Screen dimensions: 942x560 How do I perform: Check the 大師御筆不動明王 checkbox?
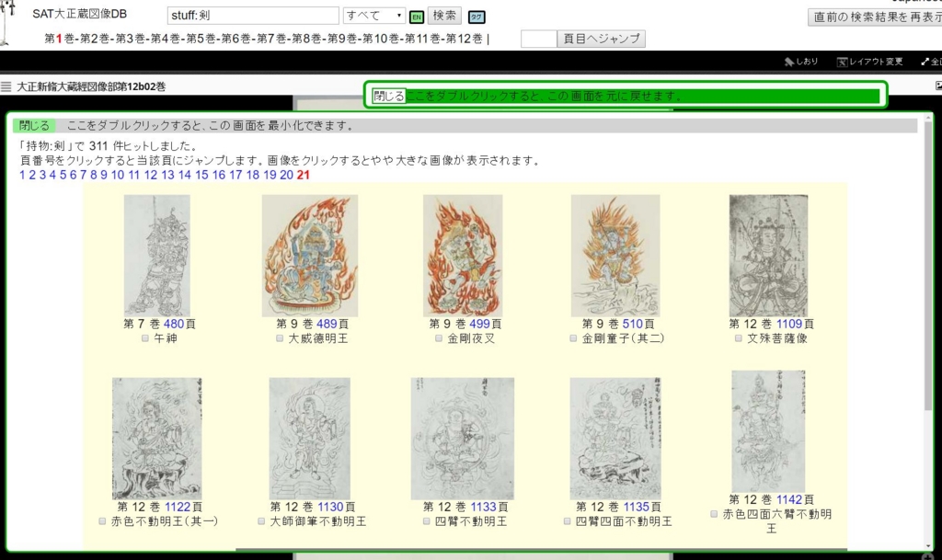click(x=261, y=521)
